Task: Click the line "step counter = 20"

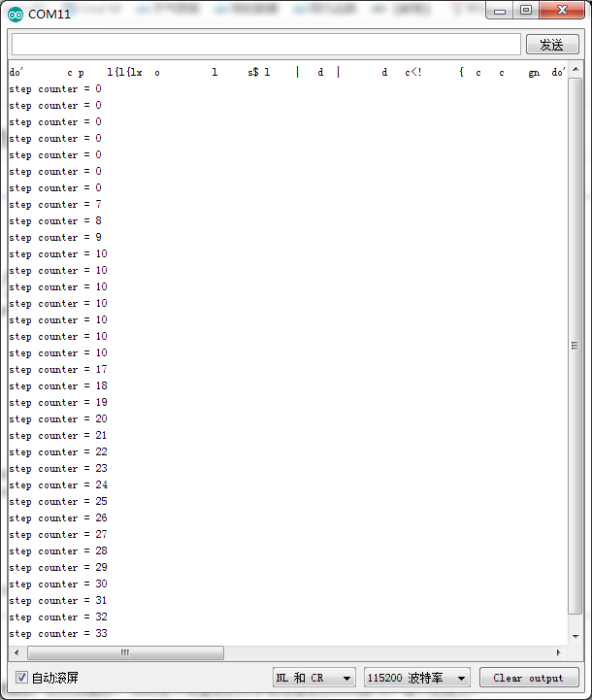Action: click(x=58, y=419)
